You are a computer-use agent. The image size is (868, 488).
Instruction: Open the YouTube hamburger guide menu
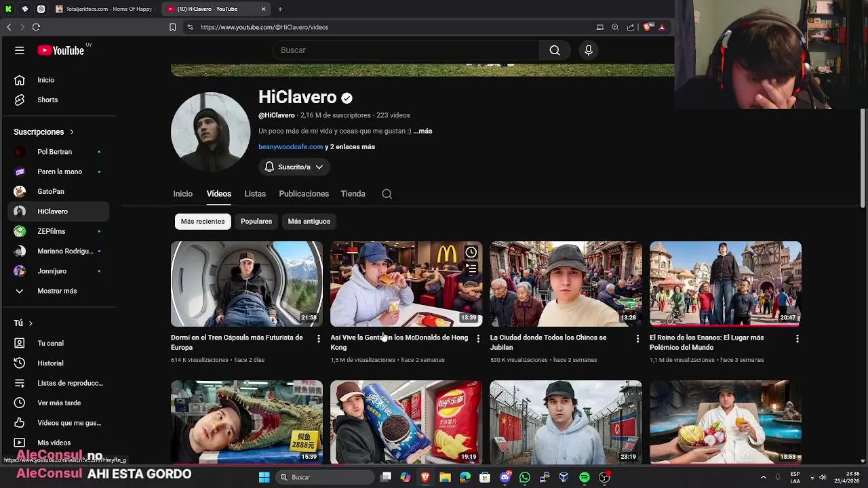point(20,50)
